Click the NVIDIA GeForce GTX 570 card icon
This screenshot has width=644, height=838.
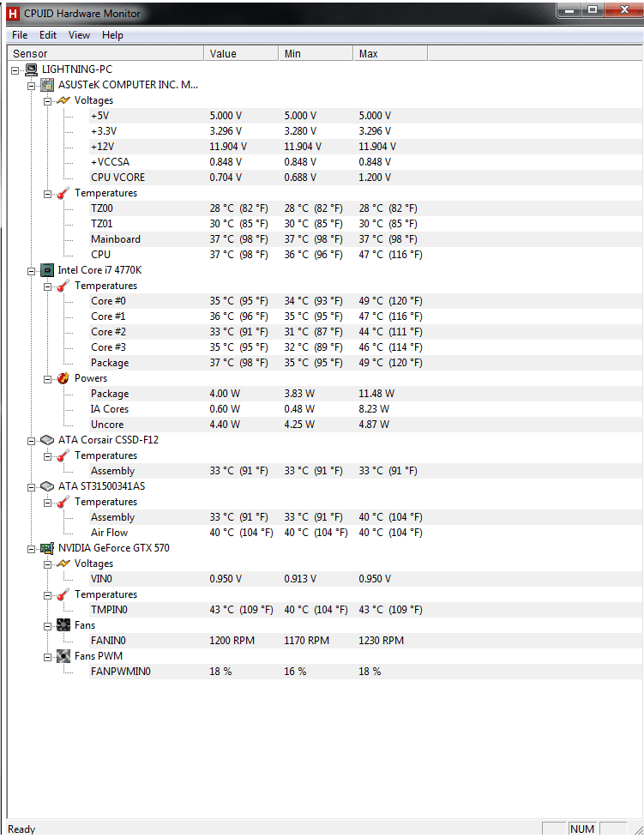coord(48,548)
